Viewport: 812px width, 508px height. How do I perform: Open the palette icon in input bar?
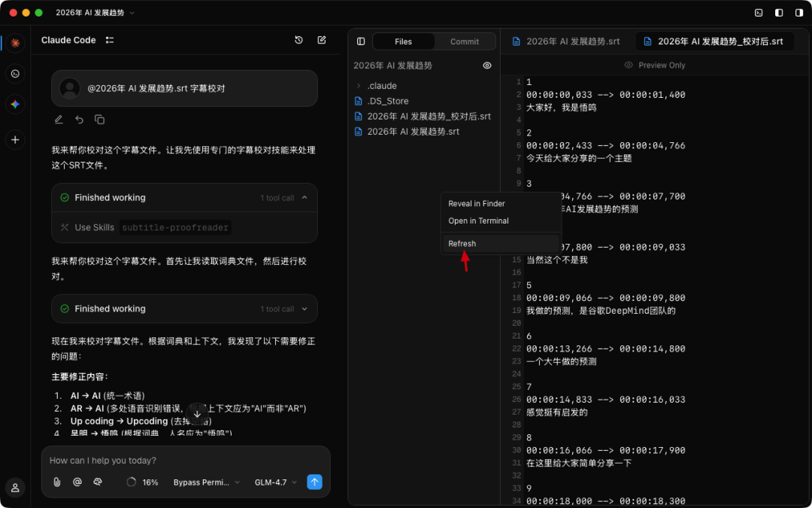click(x=97, y=482)
